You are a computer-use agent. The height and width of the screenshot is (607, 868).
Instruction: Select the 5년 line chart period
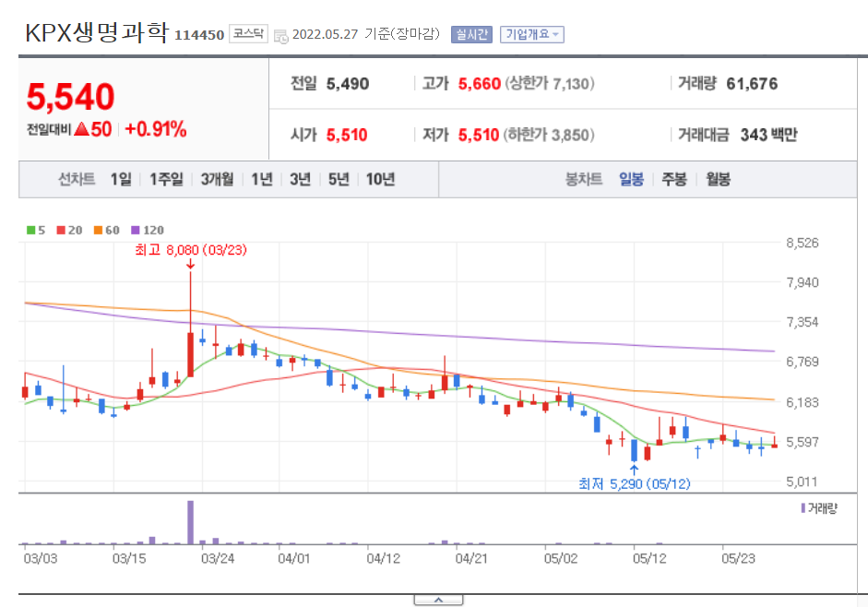339,180
